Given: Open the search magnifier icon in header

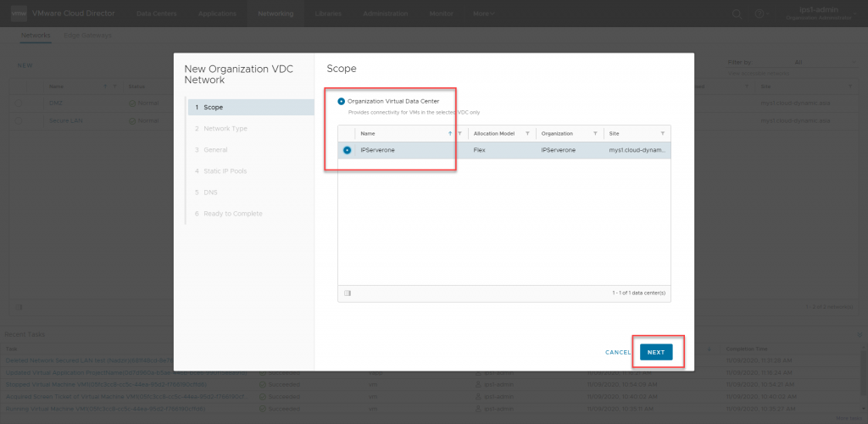Looking at the screenshot, I should coord(737,14).
